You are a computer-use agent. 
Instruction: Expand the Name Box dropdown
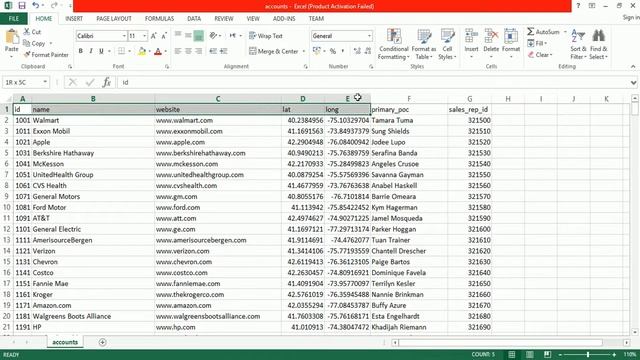point(44,82)
